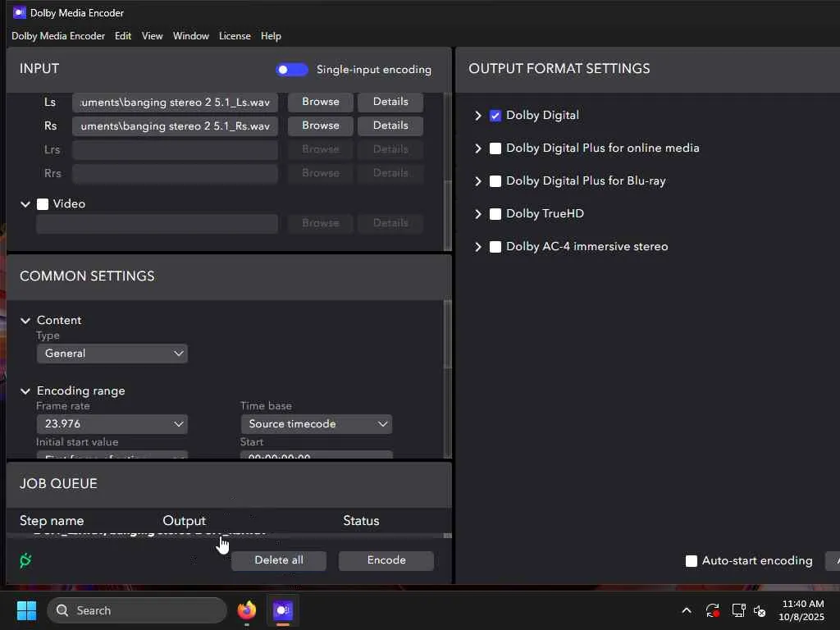This screenshot has height=630, width=840.
Task: Enable Dolby Digital Plus for Blu-ray
Action: [x=495, y=181]
